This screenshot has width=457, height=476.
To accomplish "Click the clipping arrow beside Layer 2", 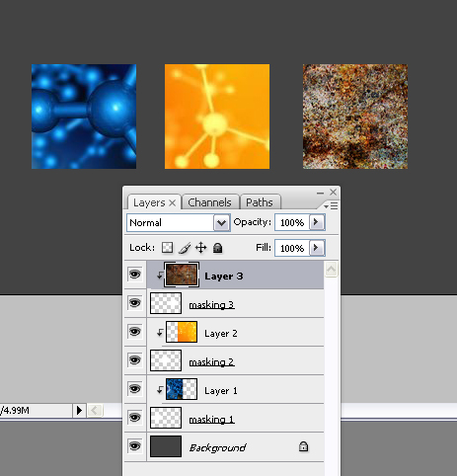I will pyautogui.click(x=160, y=333).
